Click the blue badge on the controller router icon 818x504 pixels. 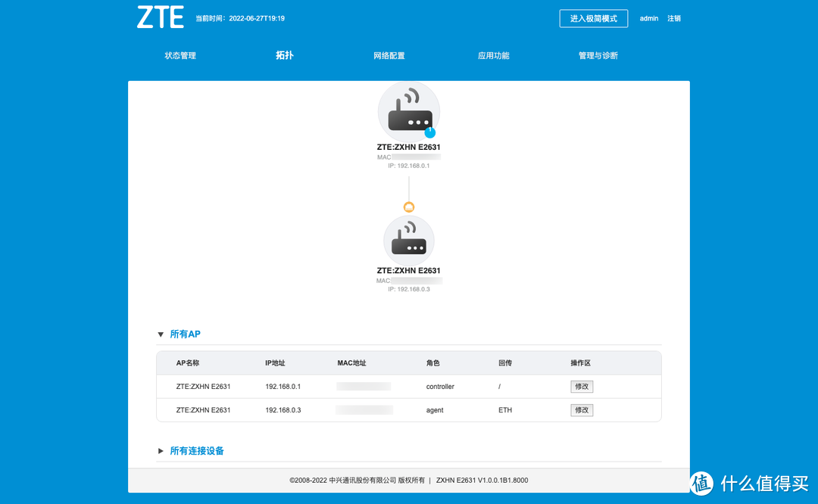point(429,131)
